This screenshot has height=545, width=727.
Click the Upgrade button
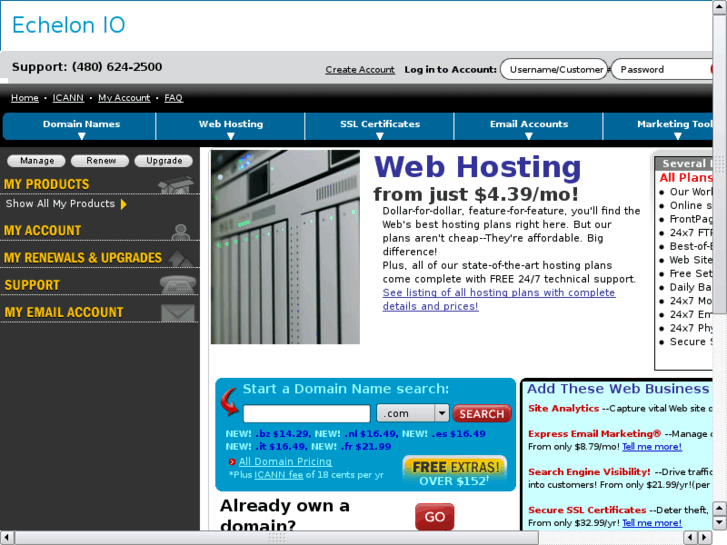tap(164, 160)
